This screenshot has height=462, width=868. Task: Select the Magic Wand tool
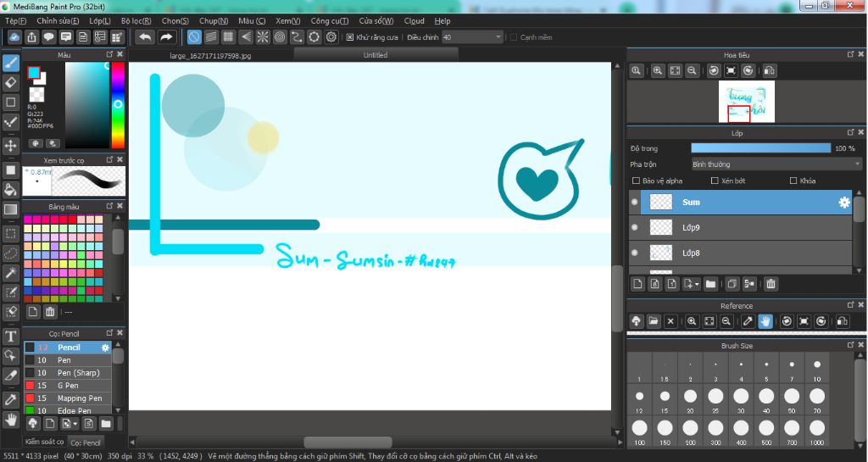click(x=10, y=272)
